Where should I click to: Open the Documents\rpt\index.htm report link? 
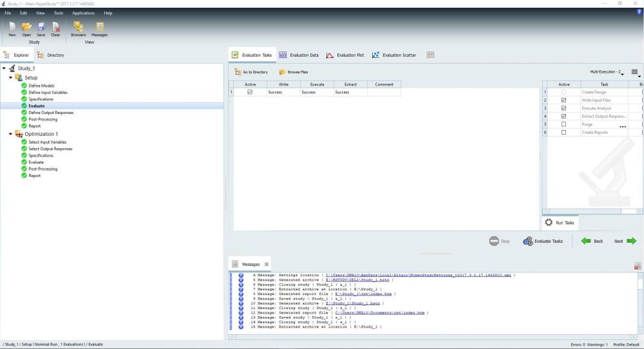point(380,313)
